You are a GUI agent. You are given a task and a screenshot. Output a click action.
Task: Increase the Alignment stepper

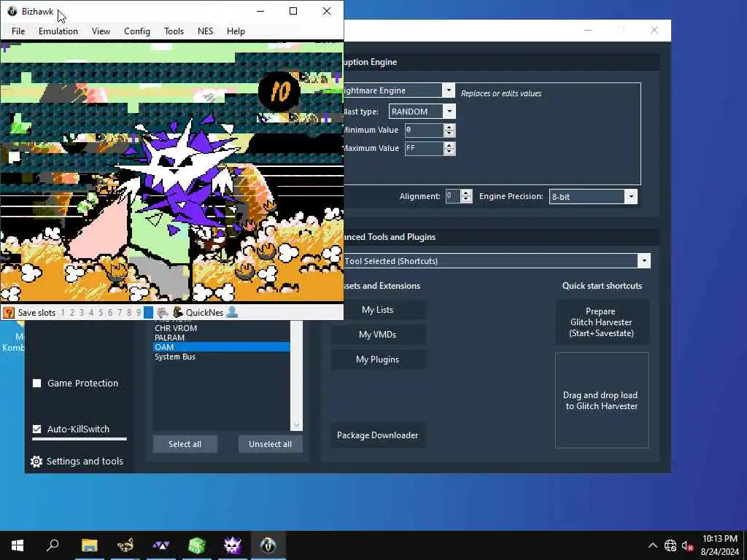click(466, 192)
